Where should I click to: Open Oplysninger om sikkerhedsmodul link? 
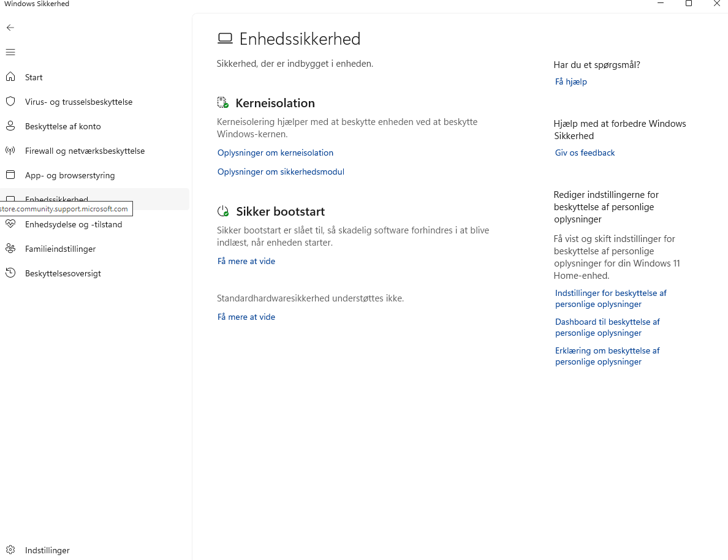point(281,172)
